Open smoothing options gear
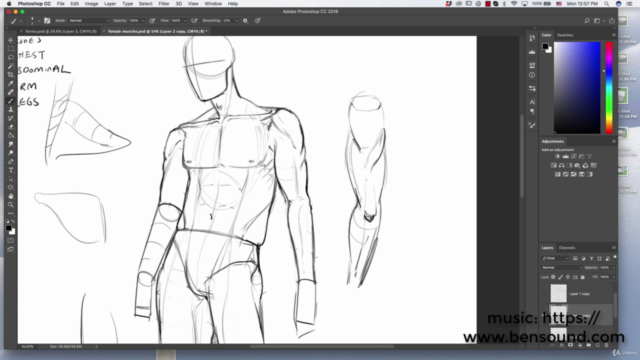This screenshot has width=640, height=360. 245,20
